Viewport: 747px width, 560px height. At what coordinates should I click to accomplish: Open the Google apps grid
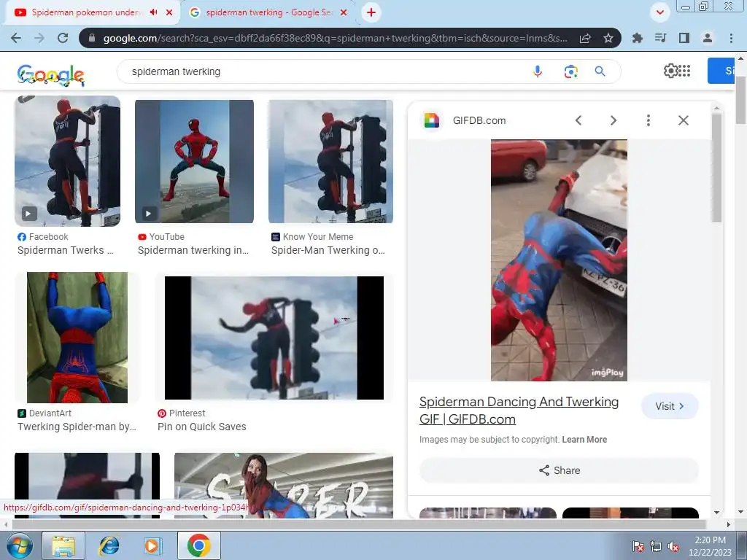(684, 71)
